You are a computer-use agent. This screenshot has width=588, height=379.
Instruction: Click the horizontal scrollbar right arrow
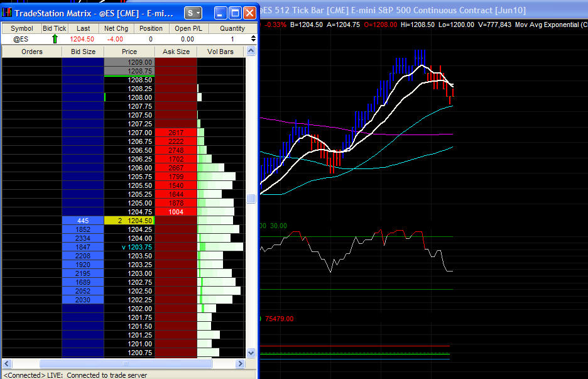click(240, 364)
